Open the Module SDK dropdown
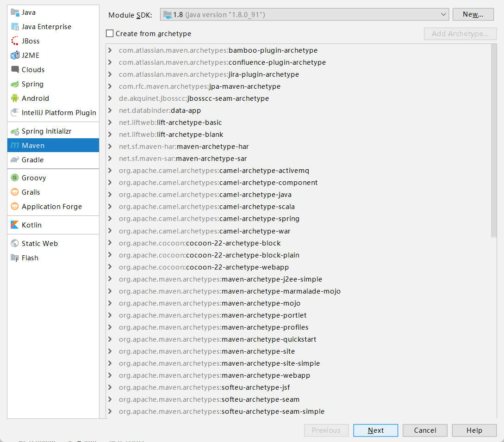Viewport: 504px width, 442px height. coord(305,15)
